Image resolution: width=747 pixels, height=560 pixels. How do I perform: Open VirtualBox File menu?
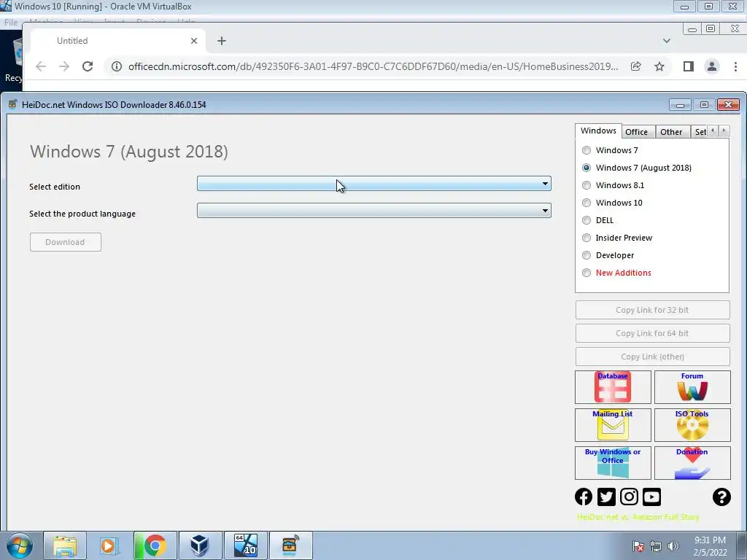click(10, 23)
